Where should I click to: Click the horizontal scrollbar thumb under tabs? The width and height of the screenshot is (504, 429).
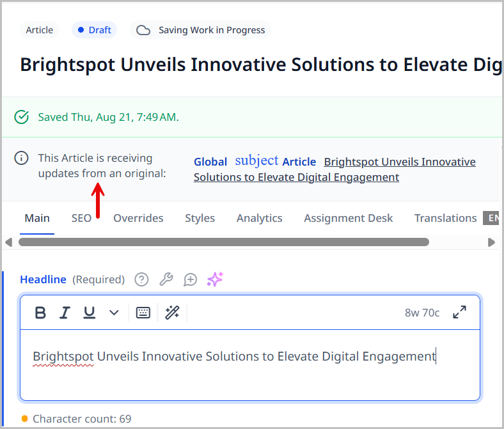point(224,242)
